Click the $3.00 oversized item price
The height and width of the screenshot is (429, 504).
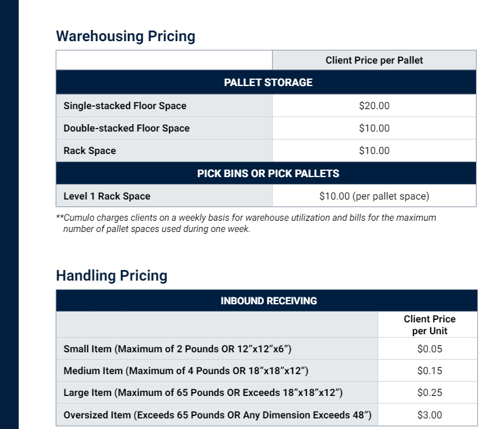429,415
